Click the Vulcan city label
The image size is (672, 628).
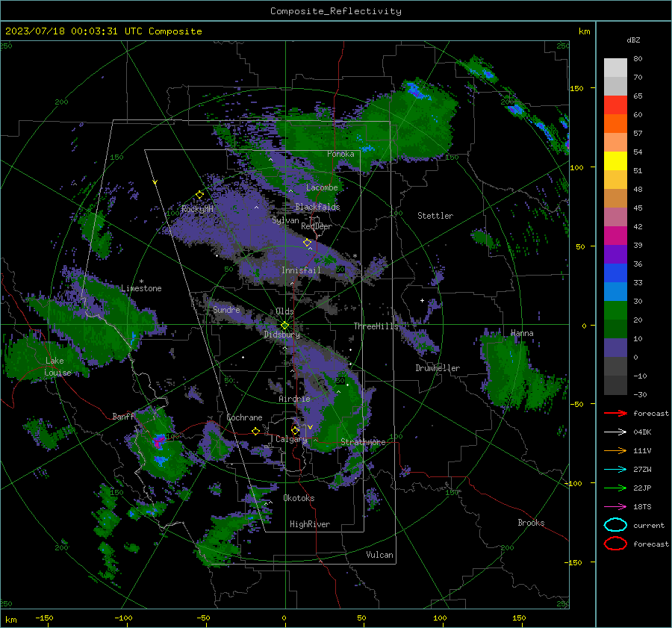pyautogui.click(x=379, y=555)
